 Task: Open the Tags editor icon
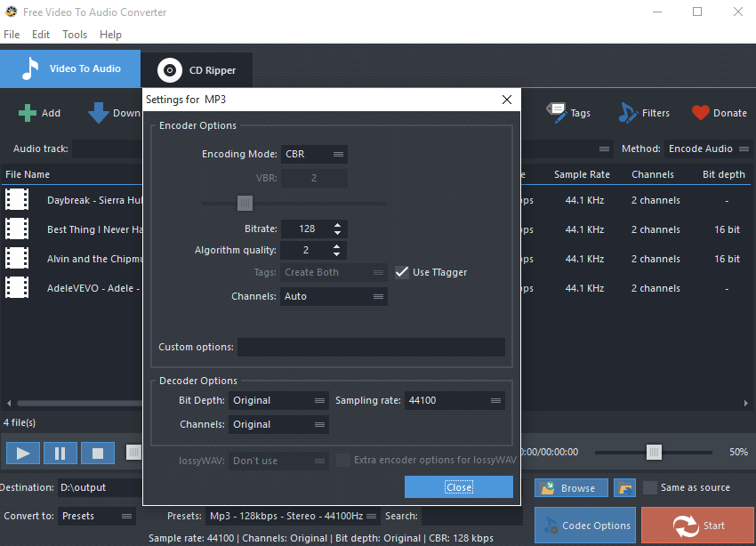coord(558,113)
